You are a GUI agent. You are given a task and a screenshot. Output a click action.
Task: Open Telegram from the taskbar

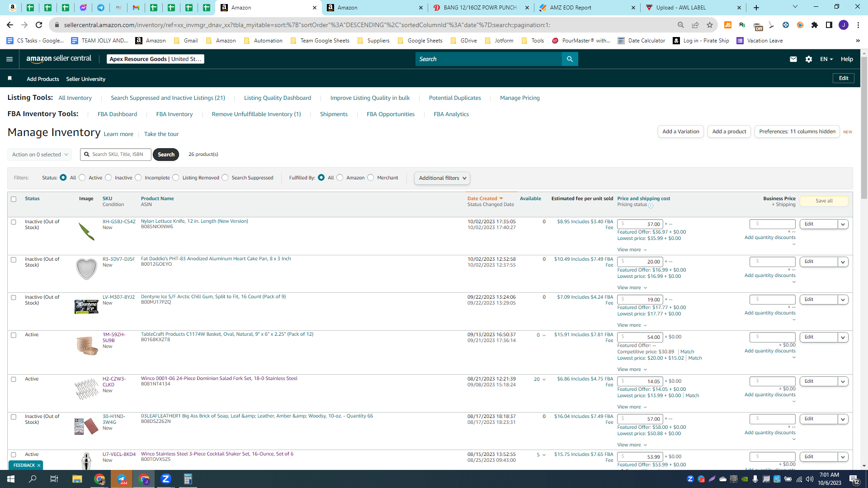click(122, 479)
